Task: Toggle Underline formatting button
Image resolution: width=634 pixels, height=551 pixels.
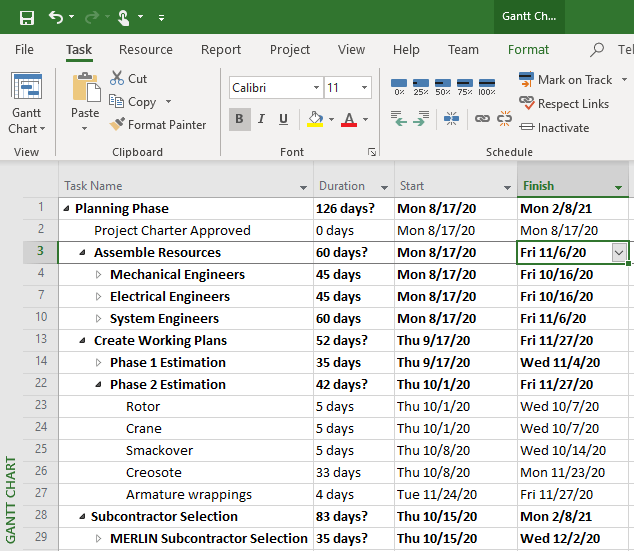Action: coord(283,119)
